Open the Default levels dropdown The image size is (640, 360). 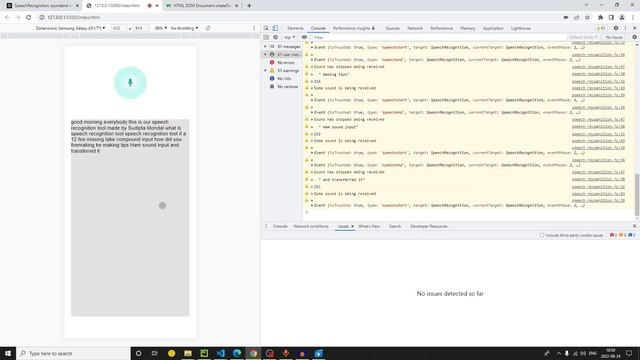pos(583,37)
